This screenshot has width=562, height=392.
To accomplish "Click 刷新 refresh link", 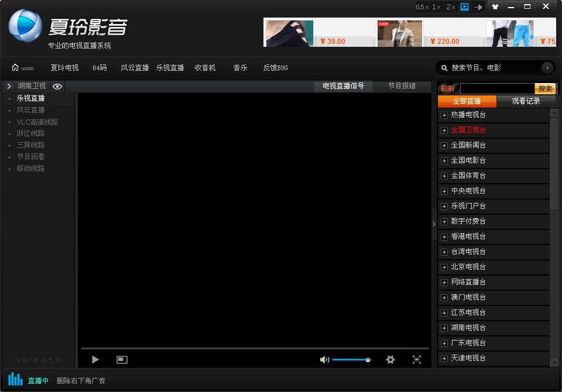I will [447, 88].
